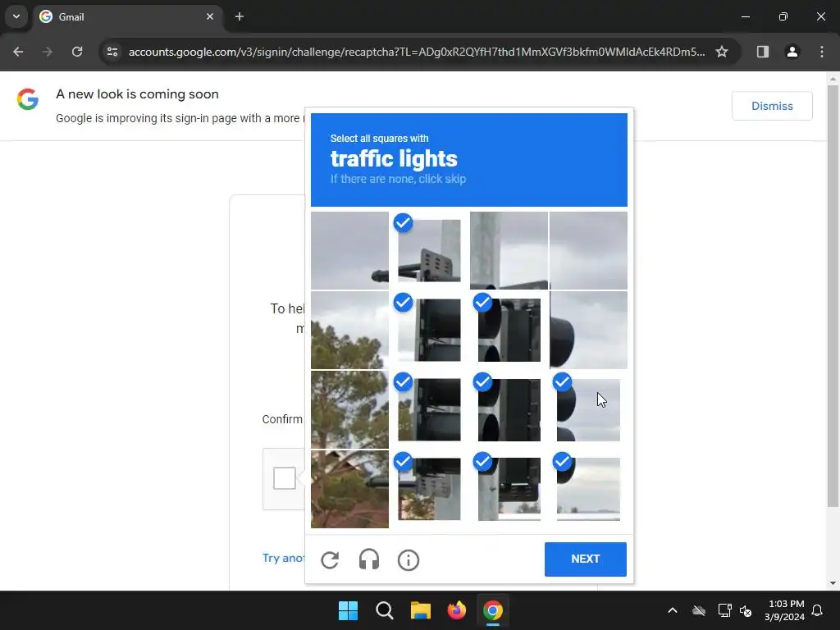The height and width of the screenshot is (630, 840).
Task: Bookmark this page with the star icon
Action: tap(722, 52)
